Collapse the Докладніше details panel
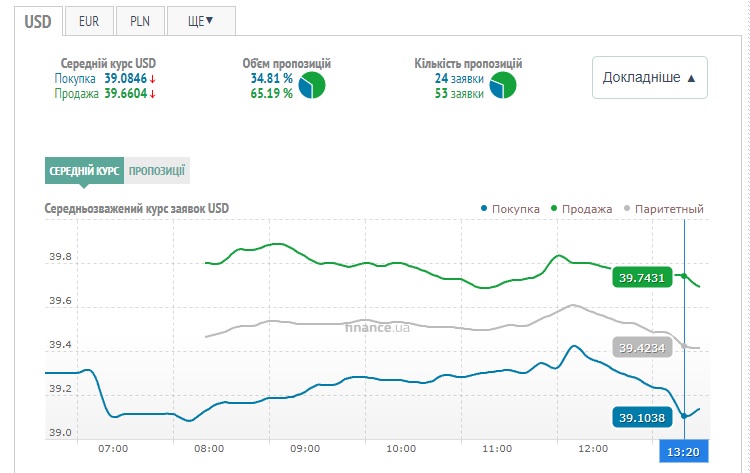Image resolution: width=750 pixels, height=473 pixels. point(649,77)
